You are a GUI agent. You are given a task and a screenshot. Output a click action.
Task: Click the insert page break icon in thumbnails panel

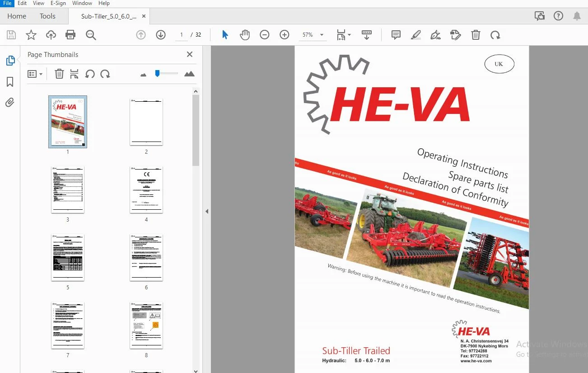[75, 74]
